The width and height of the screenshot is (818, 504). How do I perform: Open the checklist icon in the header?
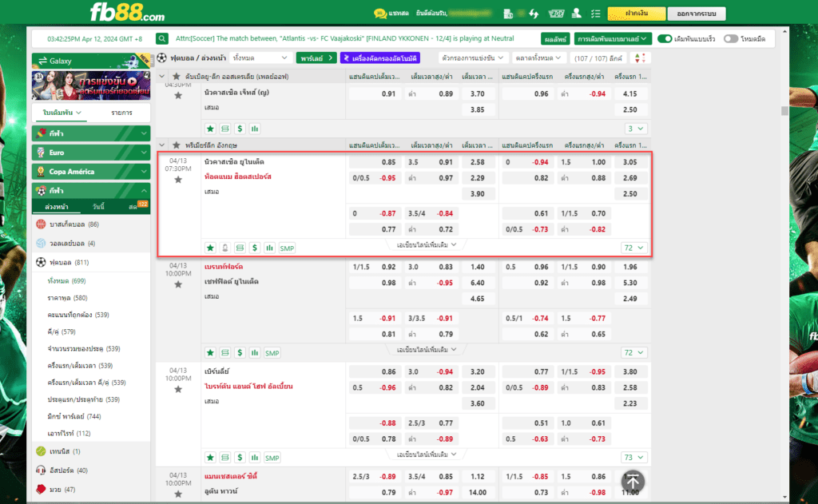(x=595, y=14)
